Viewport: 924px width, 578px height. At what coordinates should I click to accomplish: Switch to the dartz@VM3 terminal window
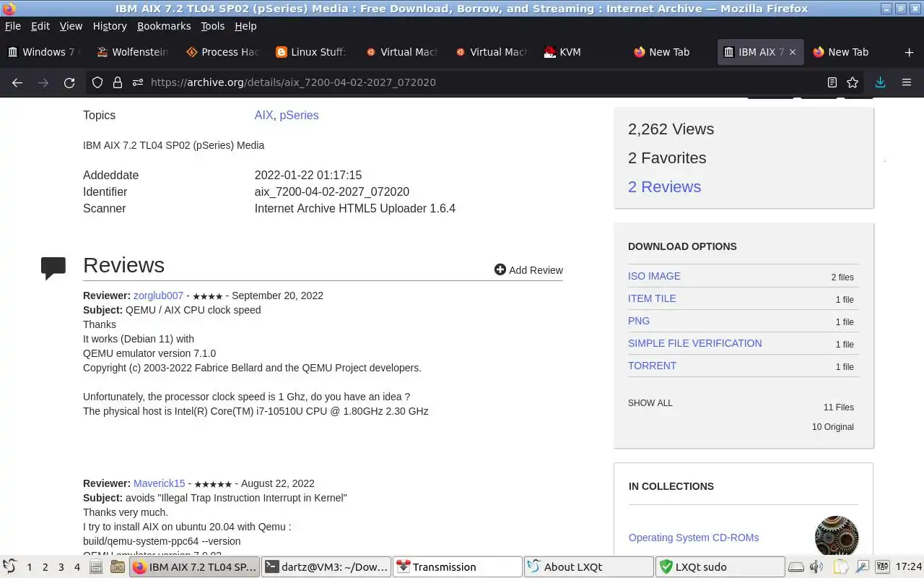[x=326, y=567]
